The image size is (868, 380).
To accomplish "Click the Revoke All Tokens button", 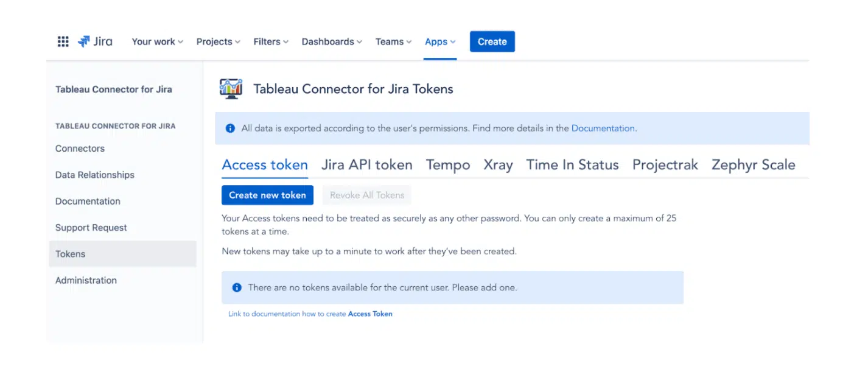I will click(x=367, y=195).
